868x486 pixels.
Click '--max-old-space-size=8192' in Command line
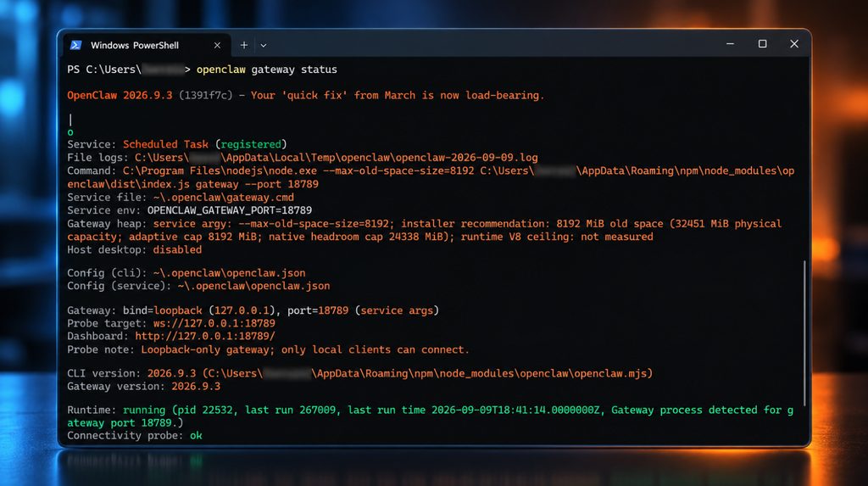[x=398, y=170]
